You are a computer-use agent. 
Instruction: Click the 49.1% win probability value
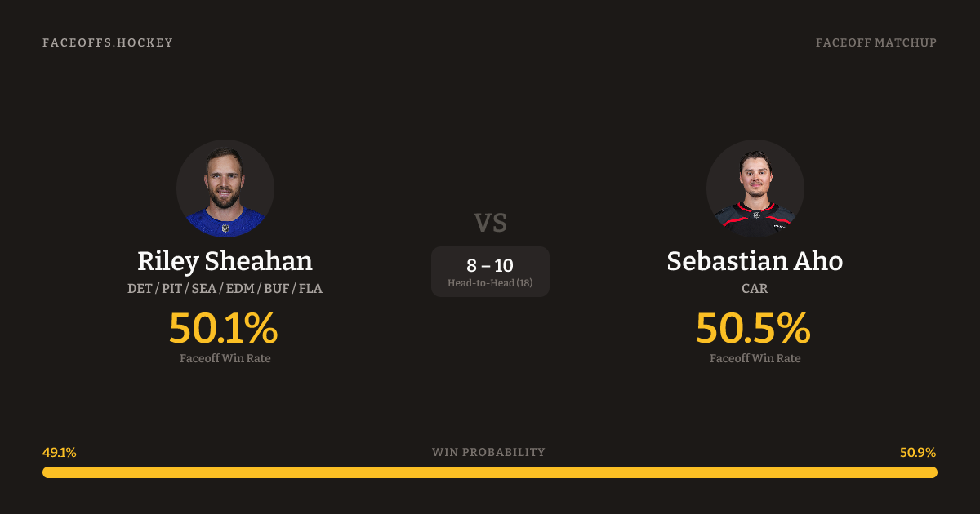60,453
